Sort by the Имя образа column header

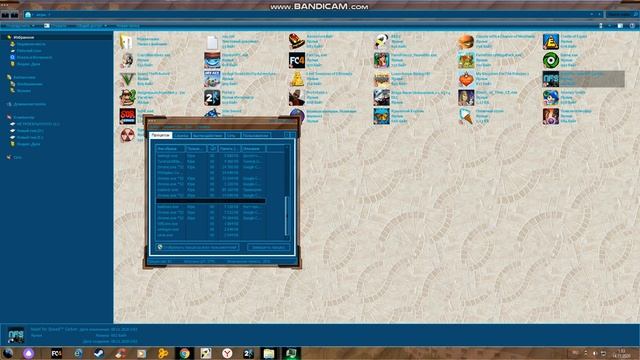(x=170, y=149)
